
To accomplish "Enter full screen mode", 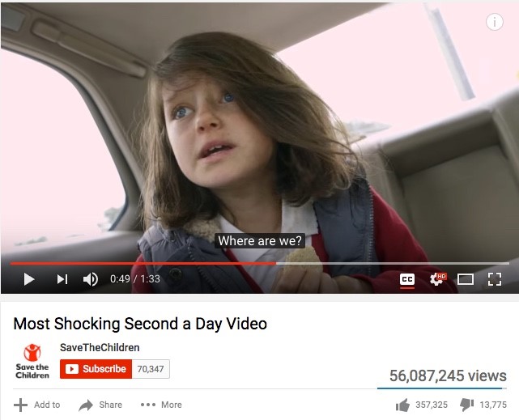I will tap(495, 279).
